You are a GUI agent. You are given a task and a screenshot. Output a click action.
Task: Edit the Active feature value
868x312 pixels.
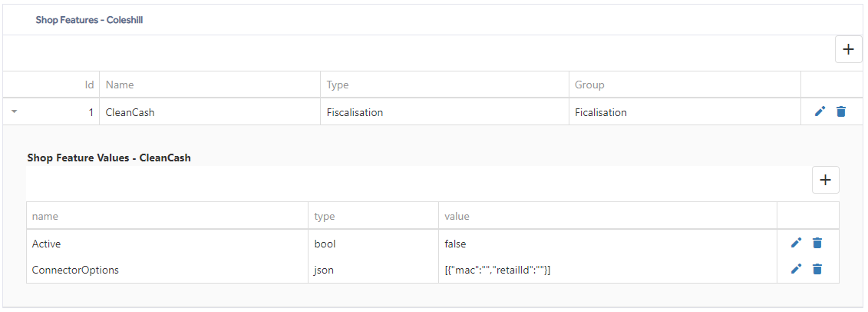click(x=796, y=243)
